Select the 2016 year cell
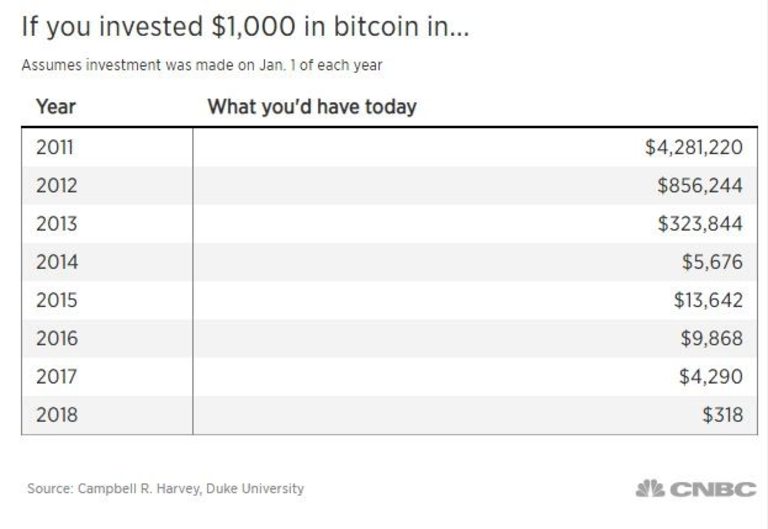Screen dimensions: 768x529 click(56, 338)
